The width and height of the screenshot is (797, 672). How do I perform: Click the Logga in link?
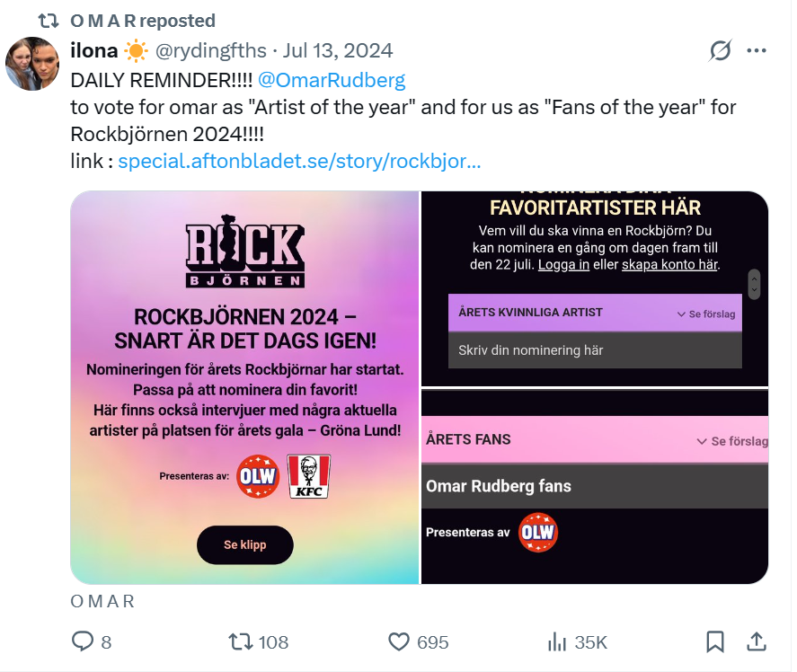click(563, 264)
